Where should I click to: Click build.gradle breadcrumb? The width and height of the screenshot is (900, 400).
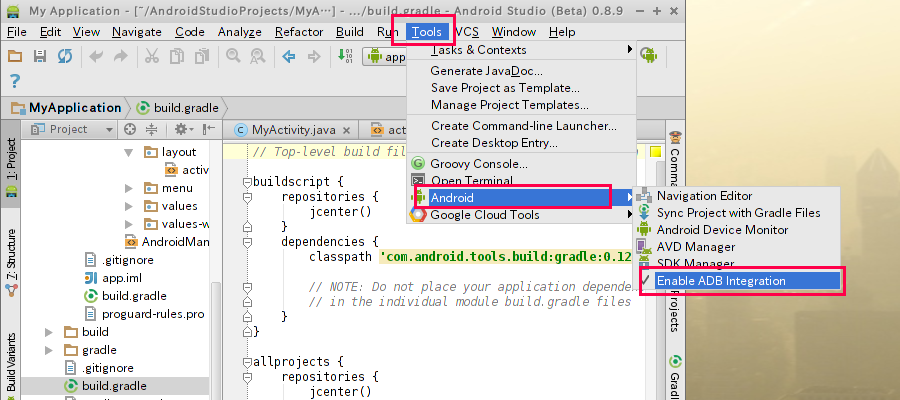coord(179,108)
